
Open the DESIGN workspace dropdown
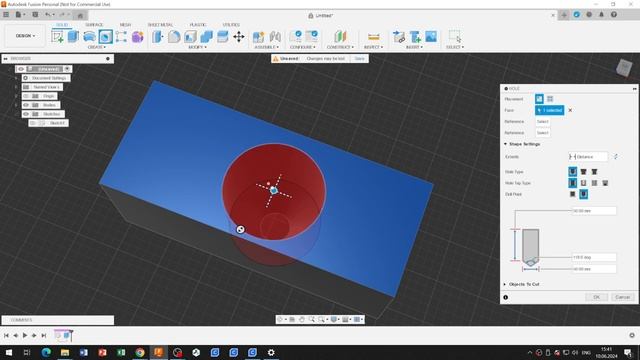coord(25,36)
